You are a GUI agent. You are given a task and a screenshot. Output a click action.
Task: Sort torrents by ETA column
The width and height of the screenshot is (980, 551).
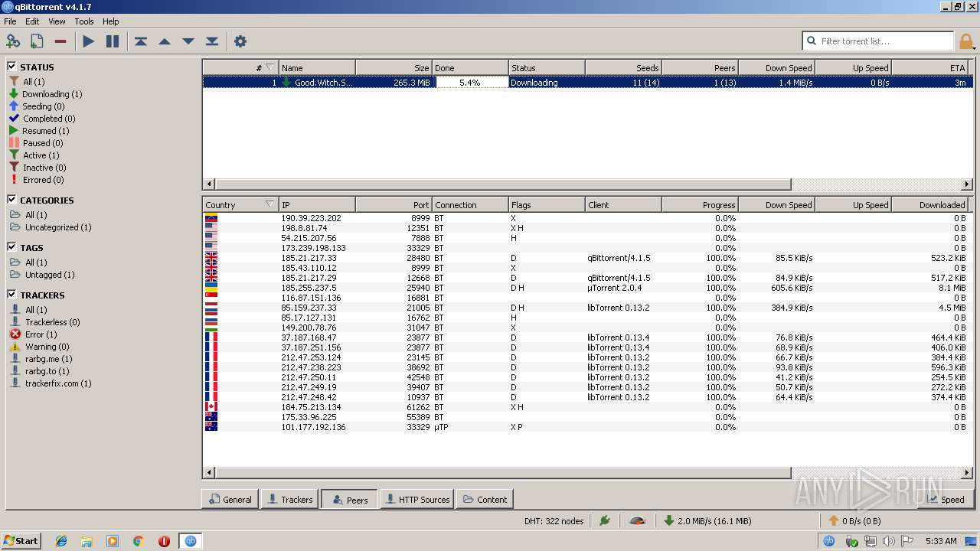pyautogui.click(x=929, y=67)
